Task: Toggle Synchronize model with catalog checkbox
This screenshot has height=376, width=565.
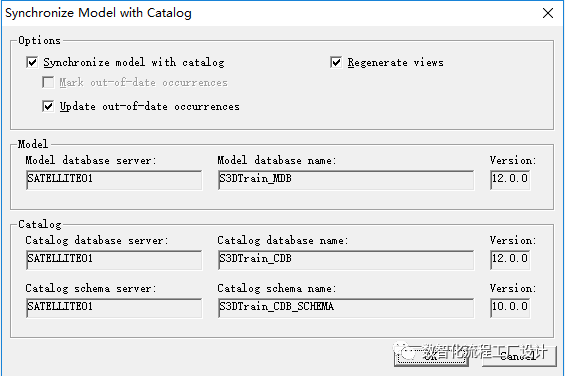Action: 32,62
